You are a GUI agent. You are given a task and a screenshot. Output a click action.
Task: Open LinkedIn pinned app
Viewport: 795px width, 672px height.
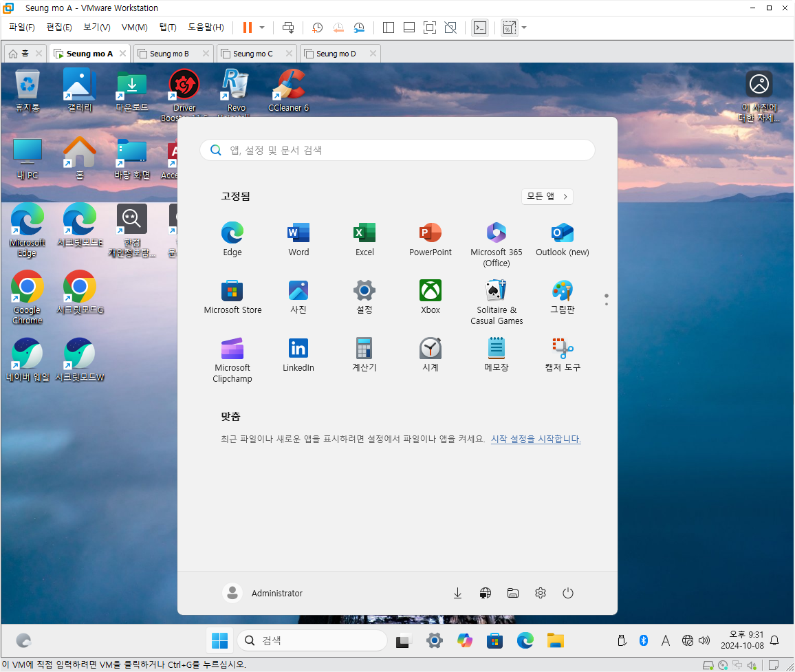click(x=298, y=354)
